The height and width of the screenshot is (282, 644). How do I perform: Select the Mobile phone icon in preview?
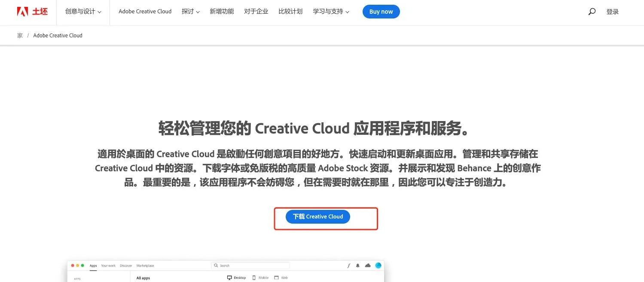(x=254, y=278)
